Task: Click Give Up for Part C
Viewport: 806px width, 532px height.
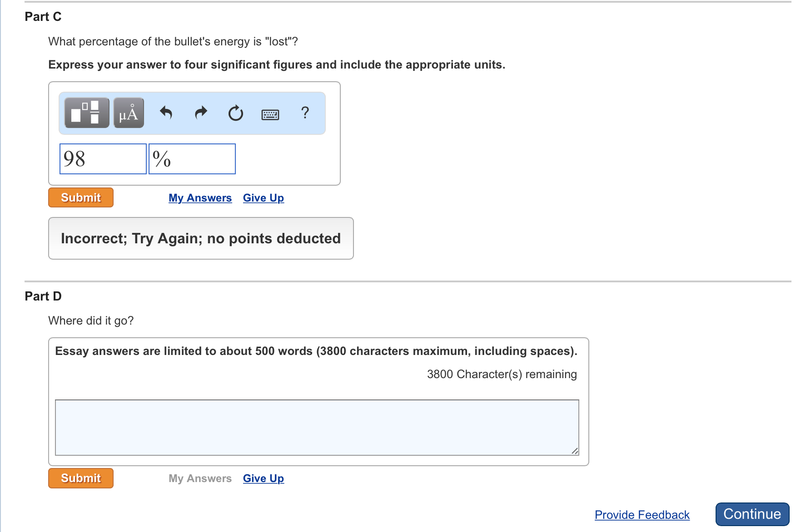Action: (264, 198)
